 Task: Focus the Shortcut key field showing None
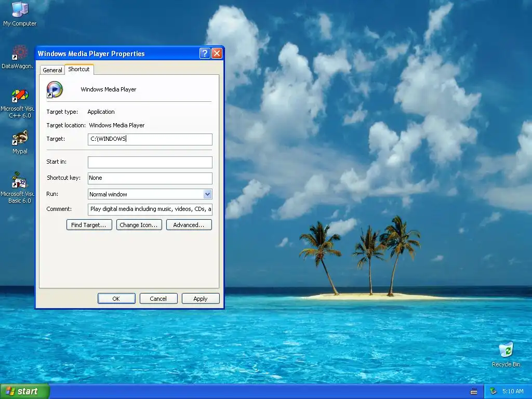pyautogui.click(x=150, y=178)
